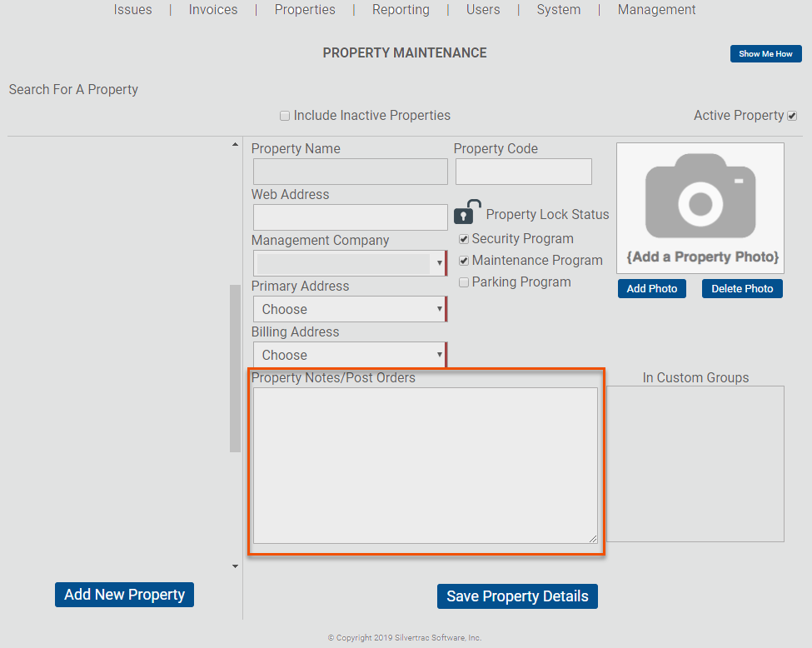Toggle Include Inactive Properties checkbox

pyautogui.click(x=285, y=116)
